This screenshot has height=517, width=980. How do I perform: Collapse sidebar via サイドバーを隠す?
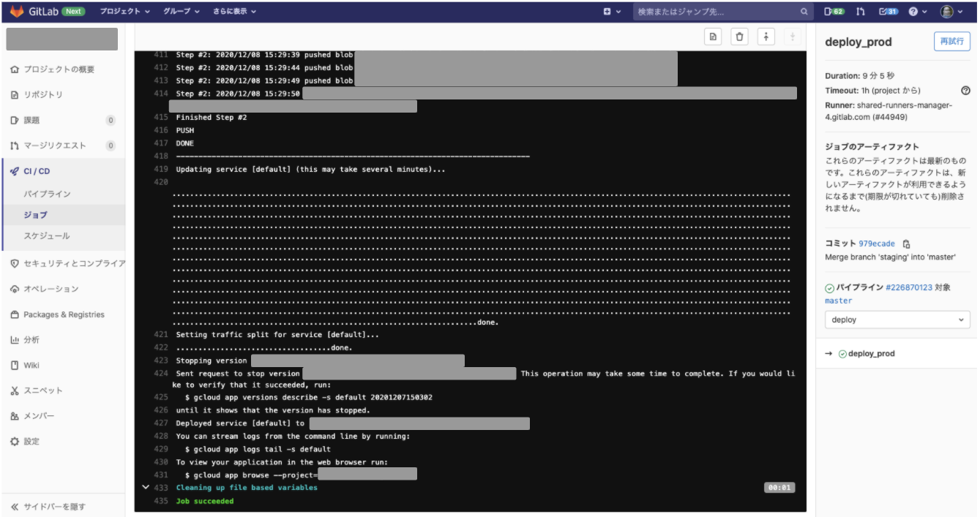pyautogui.click(x=48, y=507)
